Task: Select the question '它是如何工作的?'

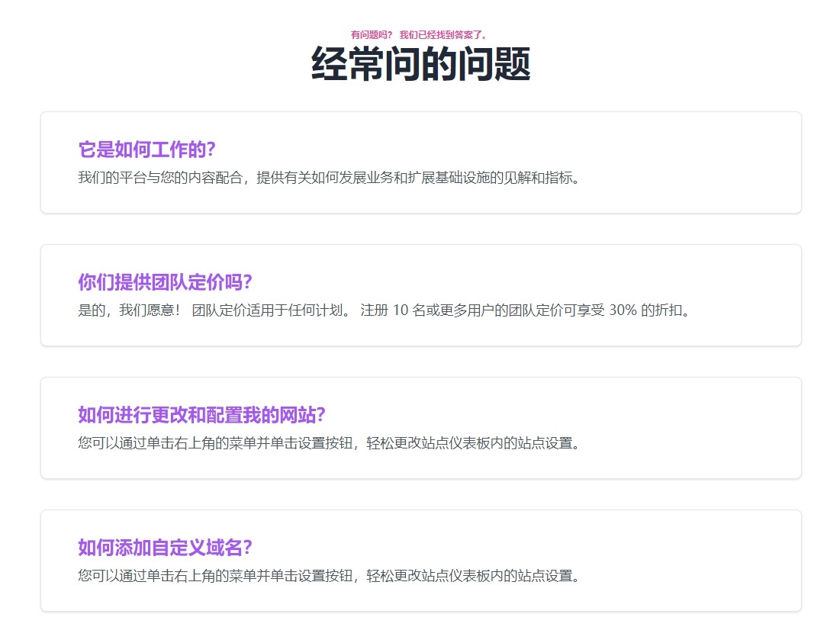Action: [146, 149]
